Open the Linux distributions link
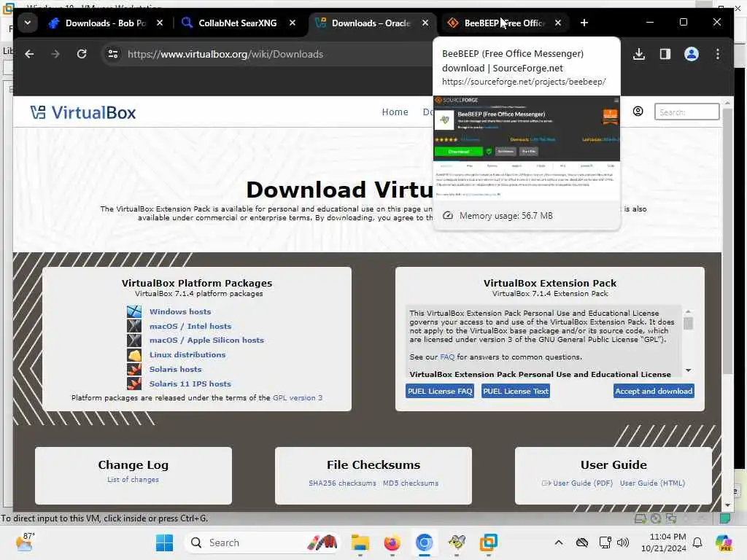This screenshot has width=747, height=560. tap(187, 355)
